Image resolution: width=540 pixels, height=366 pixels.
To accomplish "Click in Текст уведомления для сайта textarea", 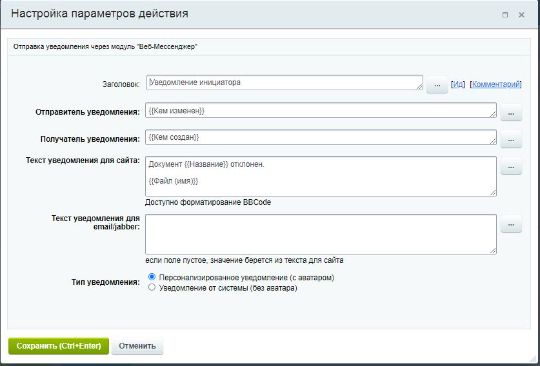I will (321, 176).
